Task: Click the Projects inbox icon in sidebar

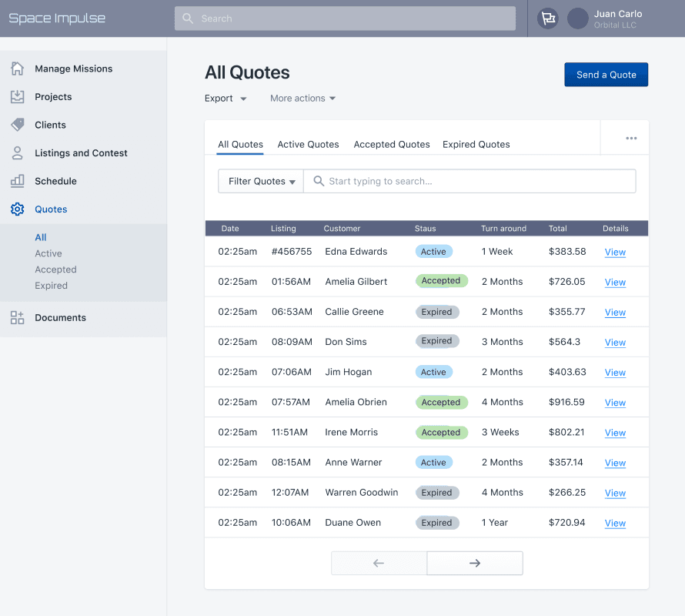Action: click(17, 97)
